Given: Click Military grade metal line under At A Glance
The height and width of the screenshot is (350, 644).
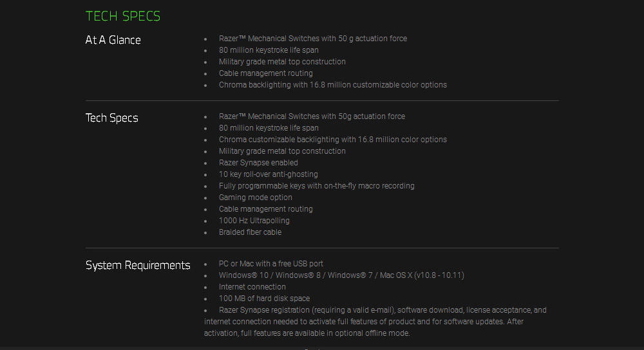Looking at the screenshot, I should [282, 62].
